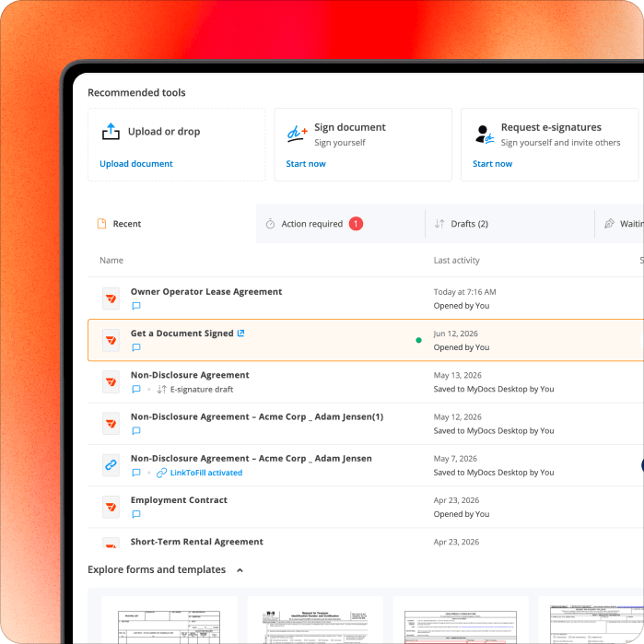Image resolution: width=644 pixels, height=644 pixels.
Task: Click the Request e-signatures heading
Action: click(x=551, y=127)
